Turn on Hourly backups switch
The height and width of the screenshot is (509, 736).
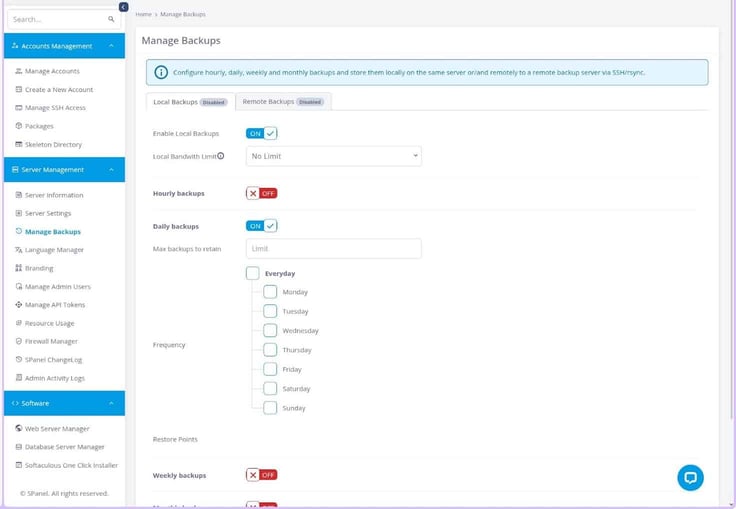pyautogui.click(x=261, y=193)
